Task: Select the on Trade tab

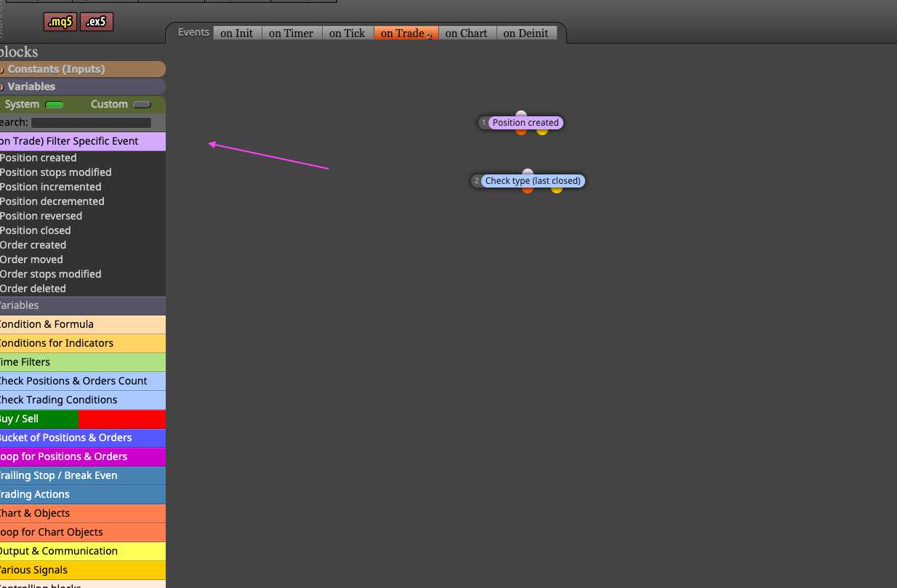Action: coord(406,33)
